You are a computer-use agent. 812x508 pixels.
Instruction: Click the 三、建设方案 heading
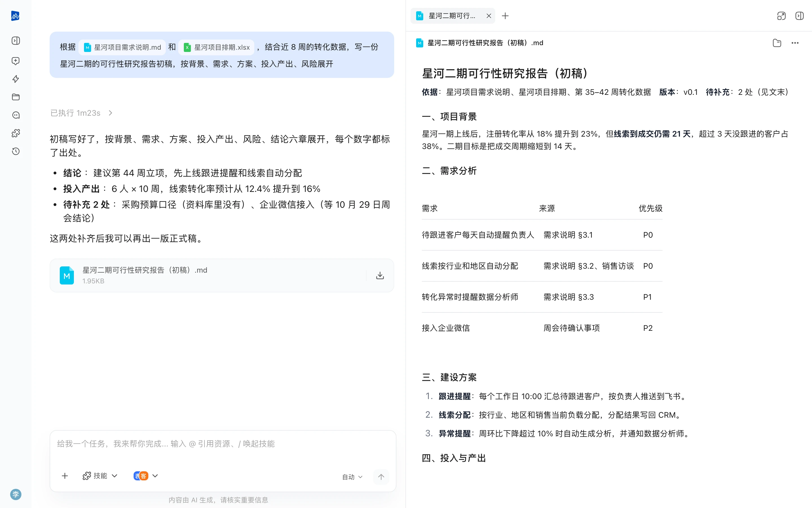(x=449, y=377)
